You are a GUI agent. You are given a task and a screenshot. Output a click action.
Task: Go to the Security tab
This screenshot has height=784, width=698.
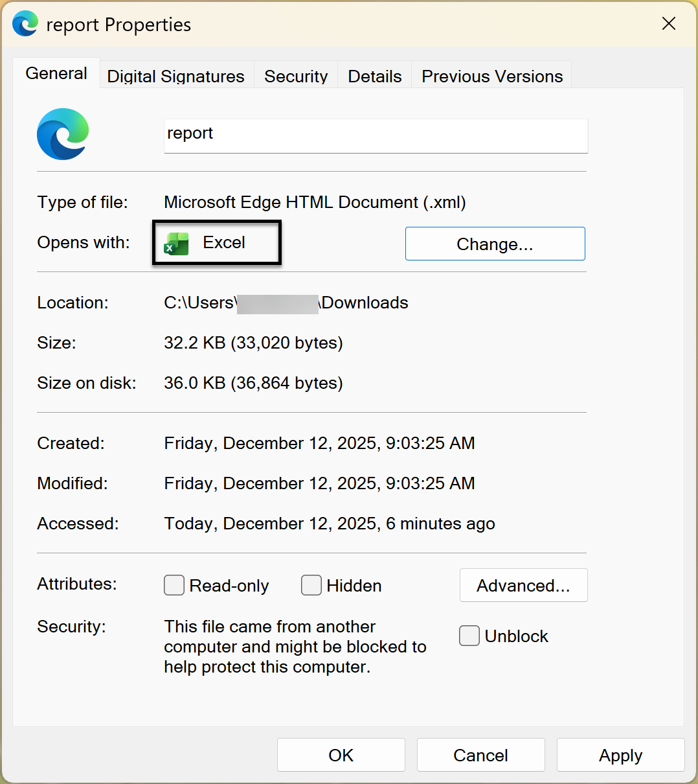pyautogui.click(x=296, y=76)
